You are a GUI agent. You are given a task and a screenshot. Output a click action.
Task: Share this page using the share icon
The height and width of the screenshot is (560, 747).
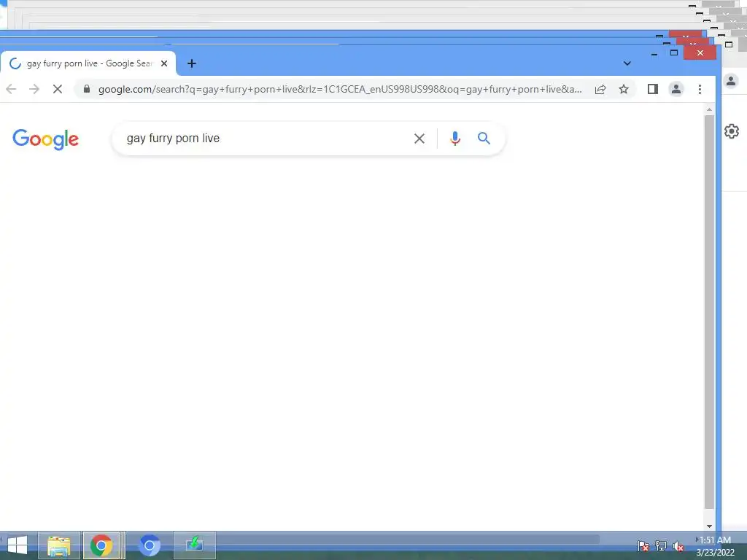tap(600, 89)
